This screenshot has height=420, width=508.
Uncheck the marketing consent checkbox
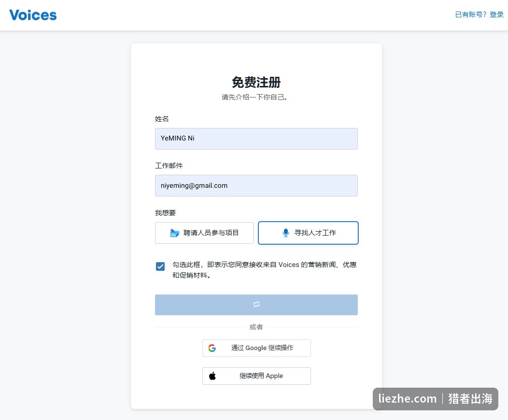point(160,266)
